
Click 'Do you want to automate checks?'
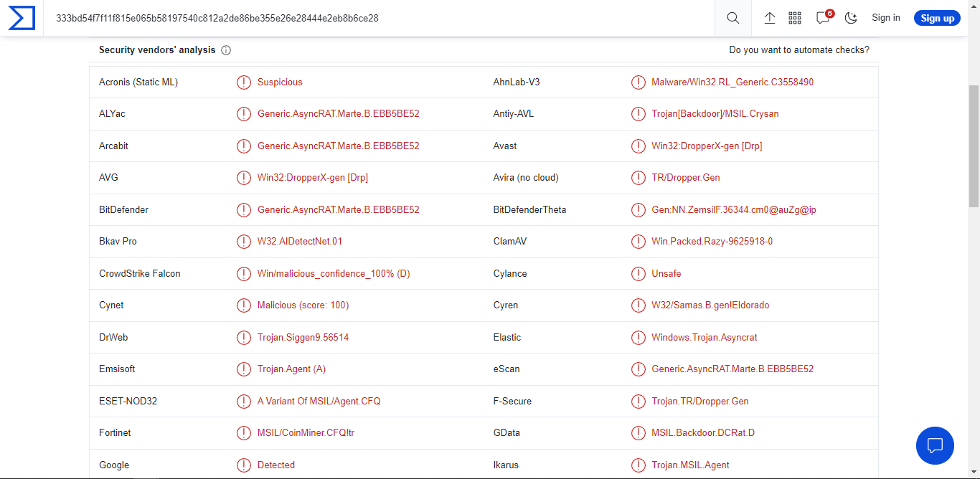[x=799, y=50]
